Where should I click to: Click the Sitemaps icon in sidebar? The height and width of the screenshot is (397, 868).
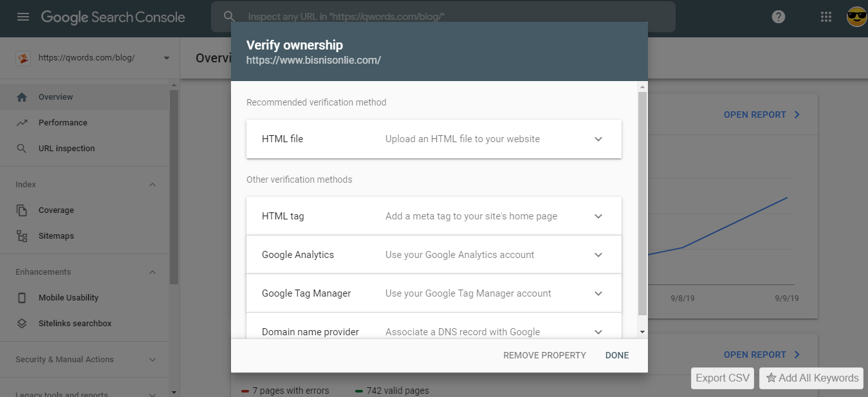click(22, 236)
